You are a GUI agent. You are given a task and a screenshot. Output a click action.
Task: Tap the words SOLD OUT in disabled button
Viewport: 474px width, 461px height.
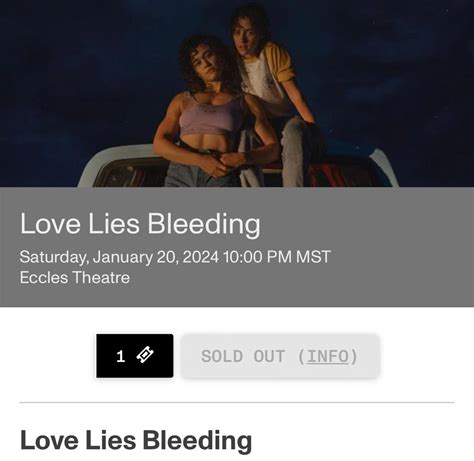coord(243,356)
